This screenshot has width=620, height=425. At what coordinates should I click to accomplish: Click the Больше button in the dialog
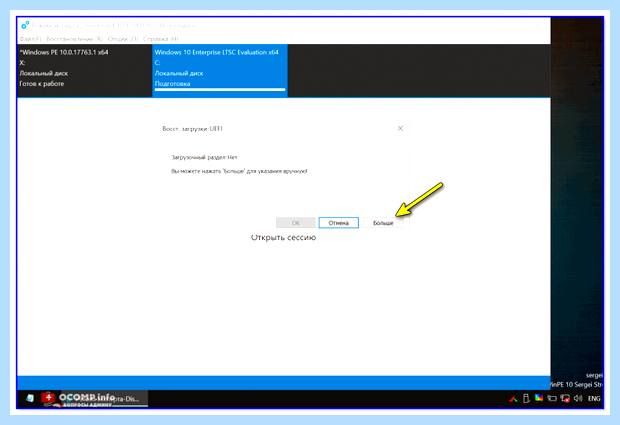click(x=383, y=223)
